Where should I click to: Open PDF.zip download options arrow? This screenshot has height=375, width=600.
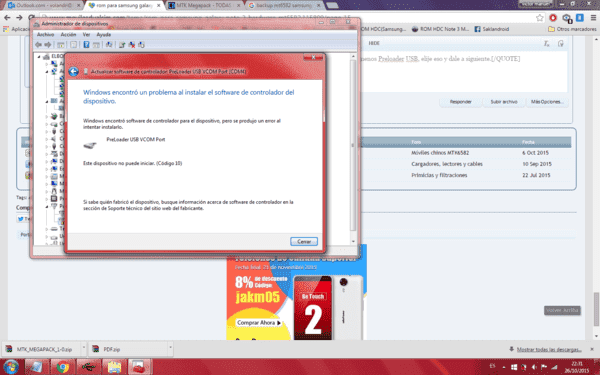pos(171,349)
